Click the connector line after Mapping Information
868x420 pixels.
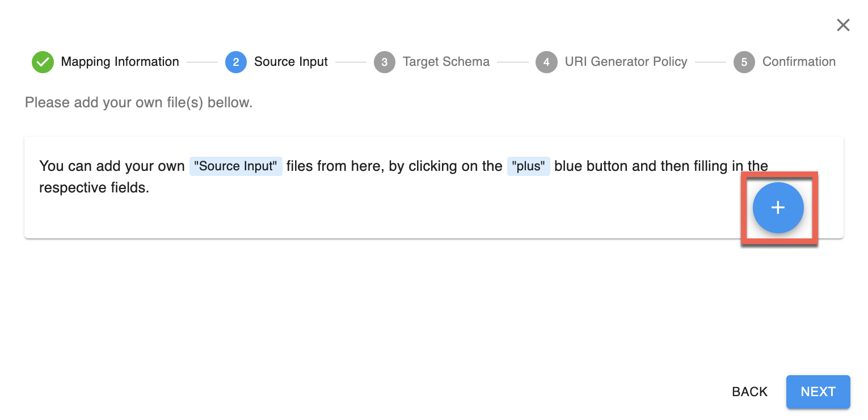tap(202, 62)
